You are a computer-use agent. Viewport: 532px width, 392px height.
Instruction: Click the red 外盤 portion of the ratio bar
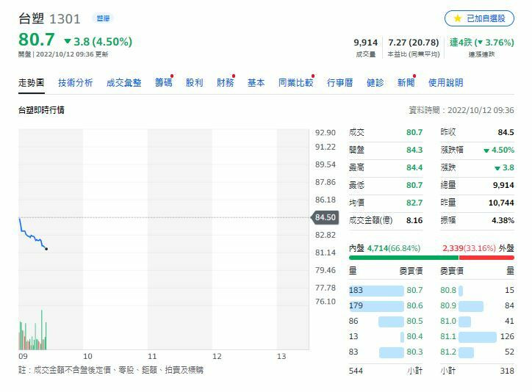coord(486,258)
